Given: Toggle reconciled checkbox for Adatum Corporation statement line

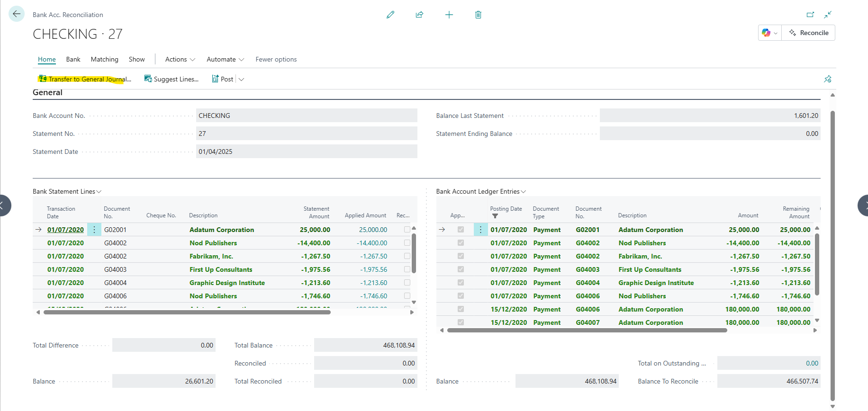Looking at the screenshot, I should click(x=407, y=230).
